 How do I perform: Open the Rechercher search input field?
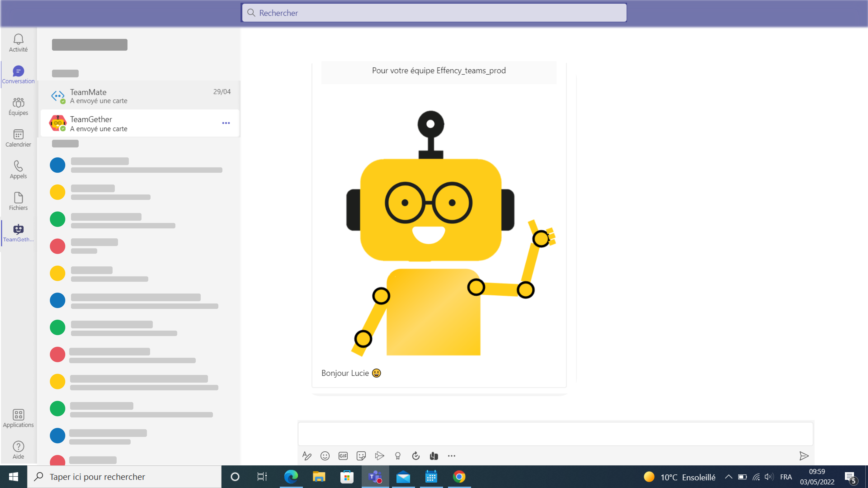click(434, 13)
